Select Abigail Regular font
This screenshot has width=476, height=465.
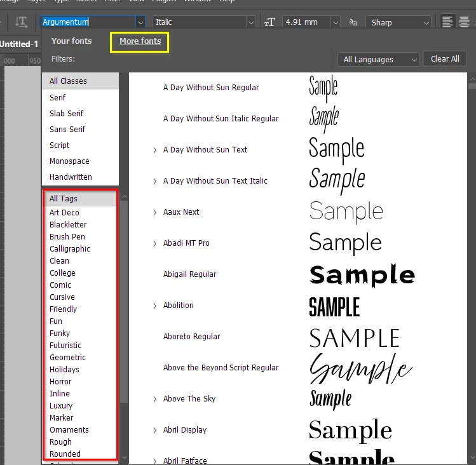click(189, 274)
